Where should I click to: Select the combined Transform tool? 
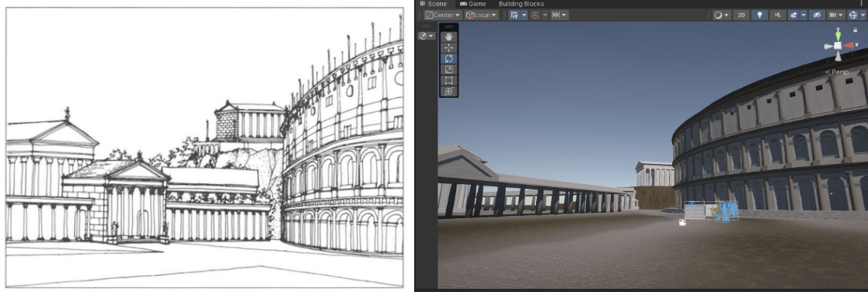(x=449, y=92)
